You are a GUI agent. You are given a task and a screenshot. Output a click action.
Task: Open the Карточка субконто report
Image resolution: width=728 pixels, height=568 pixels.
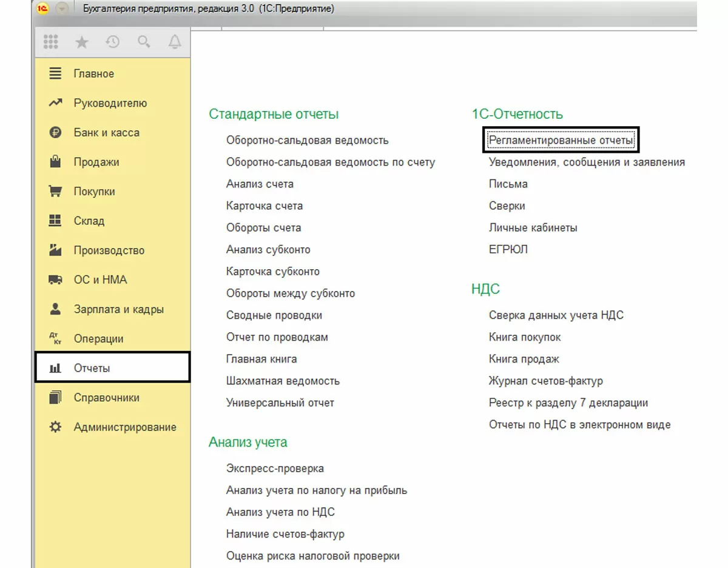point(273,272)
